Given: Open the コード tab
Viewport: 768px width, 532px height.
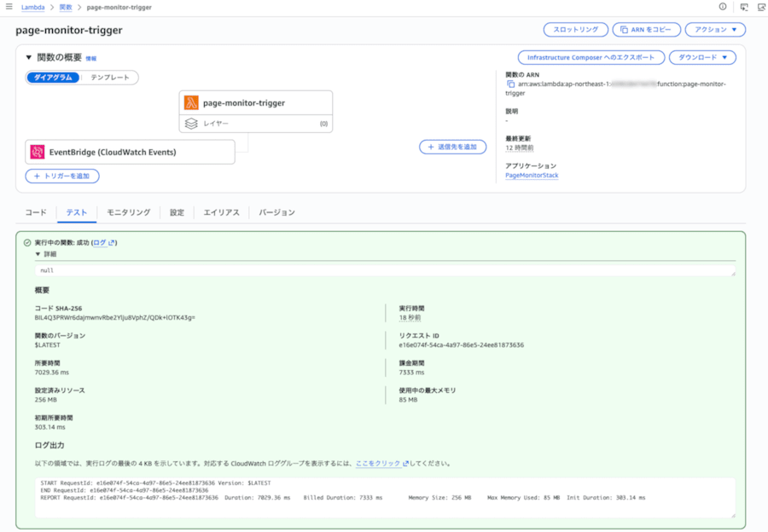Looking at the screenshot, I should (36, 212).
